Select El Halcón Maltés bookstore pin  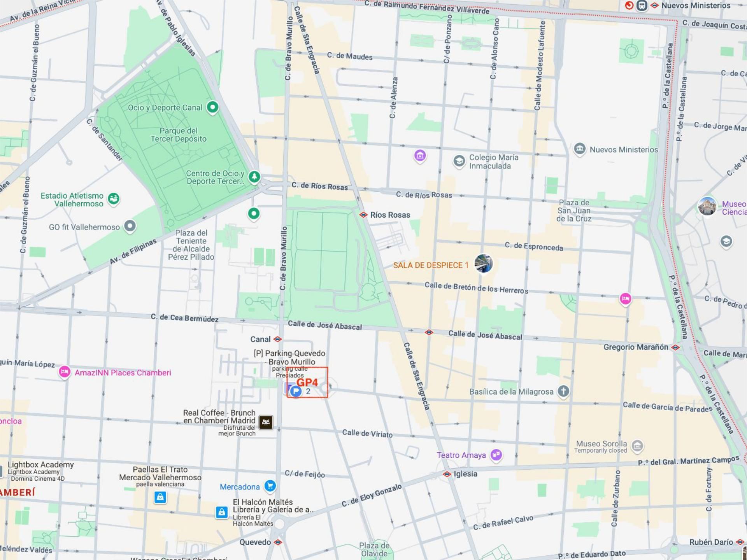221,512
